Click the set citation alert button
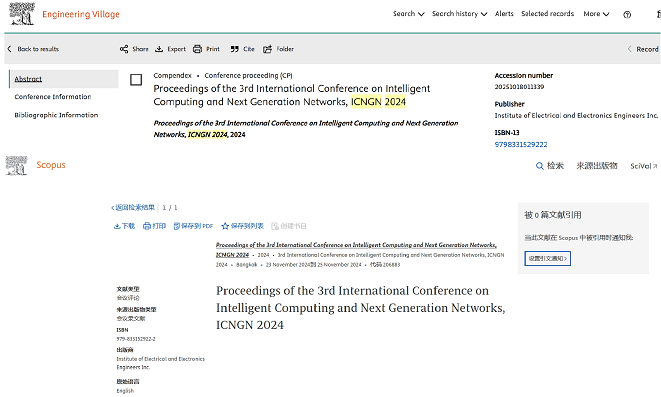661x397 pixels. point(548,258)
